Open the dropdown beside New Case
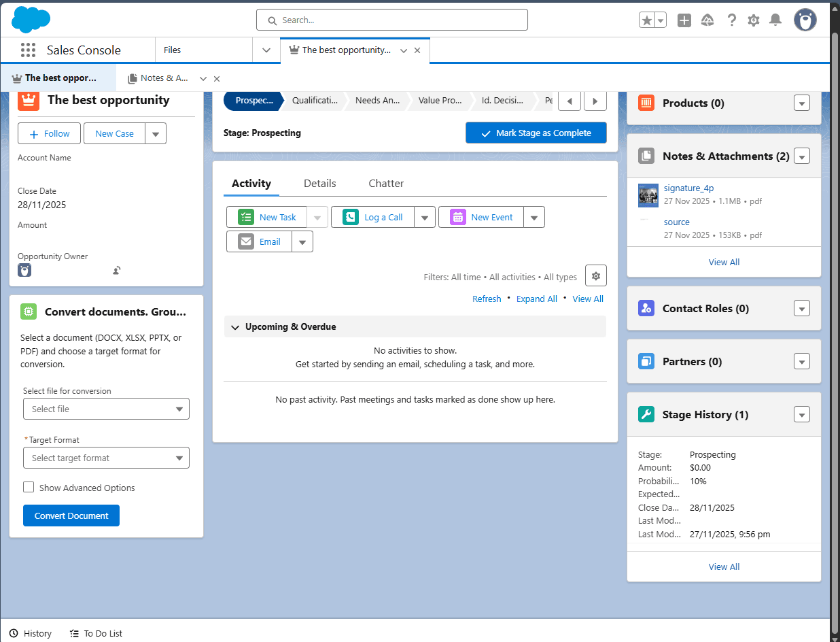 coord(156,134)
